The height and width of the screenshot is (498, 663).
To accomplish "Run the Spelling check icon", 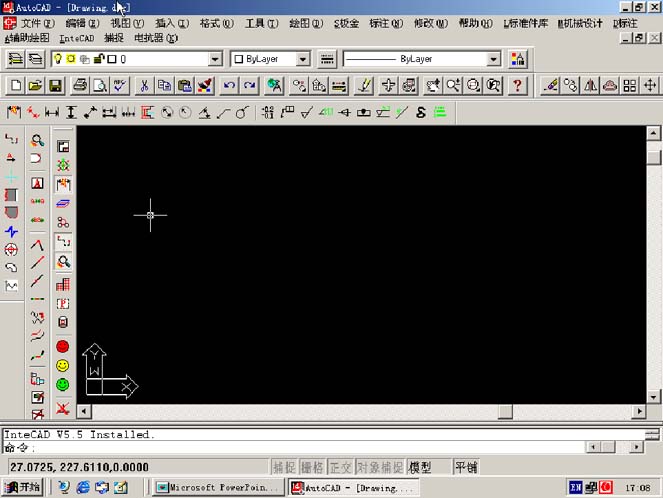I will coord(120,86).
